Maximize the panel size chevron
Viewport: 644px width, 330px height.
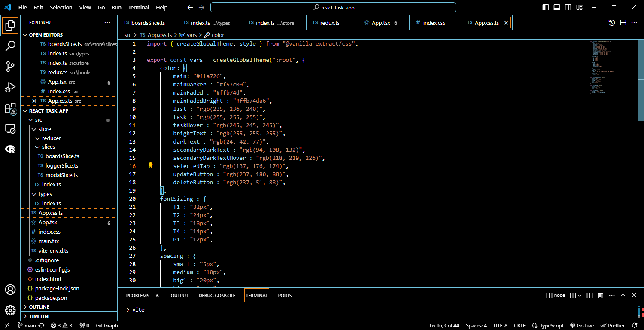coord(623,295)
